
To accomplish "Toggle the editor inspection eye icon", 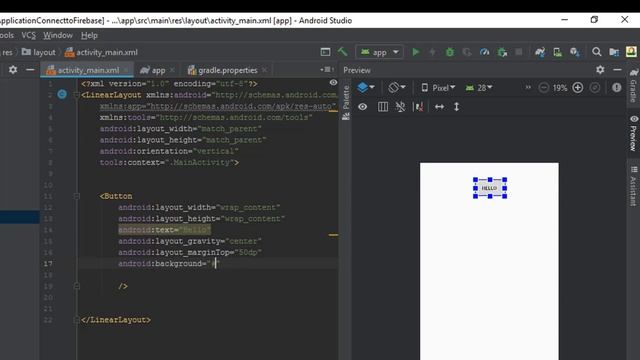I will pos(333,82).
